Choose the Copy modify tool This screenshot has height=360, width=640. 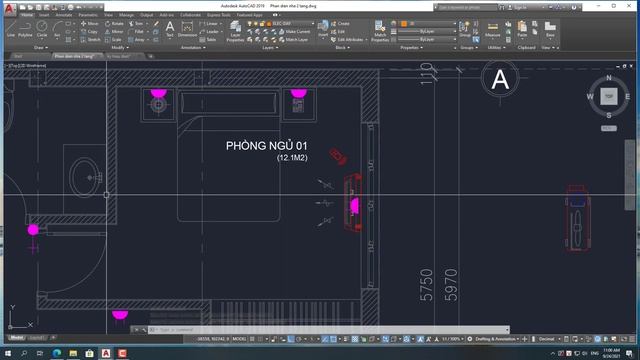pyautogui.click(x=89, y=31)
